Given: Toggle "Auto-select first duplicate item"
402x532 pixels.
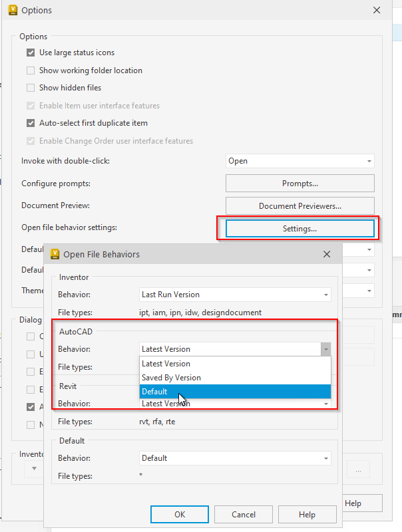Looking at the screenshot, I should tap(31, 122).
